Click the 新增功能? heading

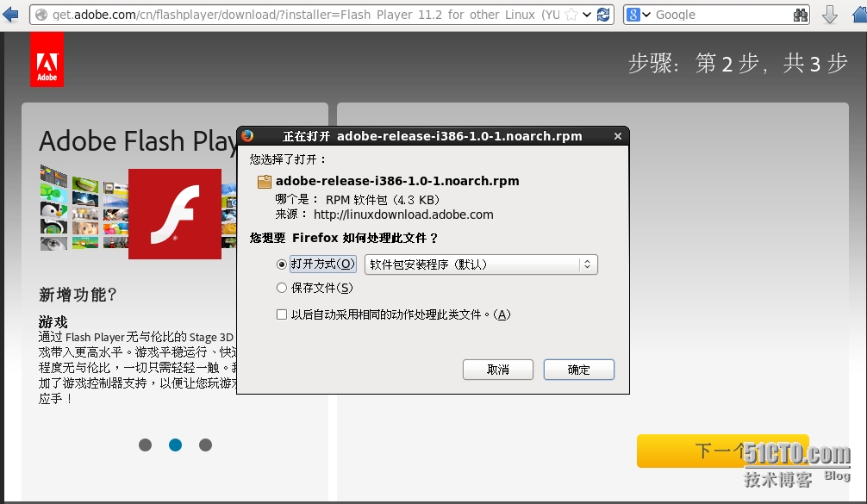click(x=78, y=295)
